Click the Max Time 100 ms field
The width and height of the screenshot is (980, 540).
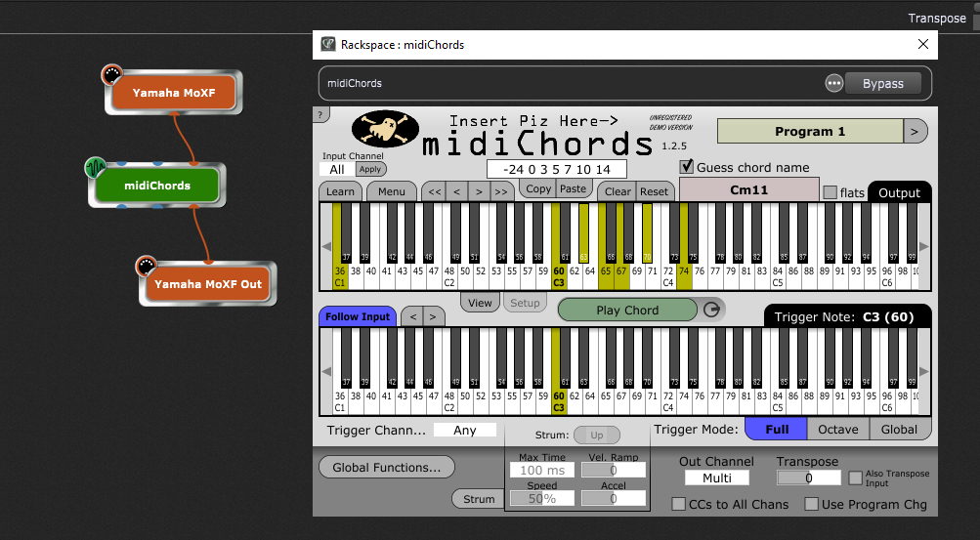tap(542, 470)
